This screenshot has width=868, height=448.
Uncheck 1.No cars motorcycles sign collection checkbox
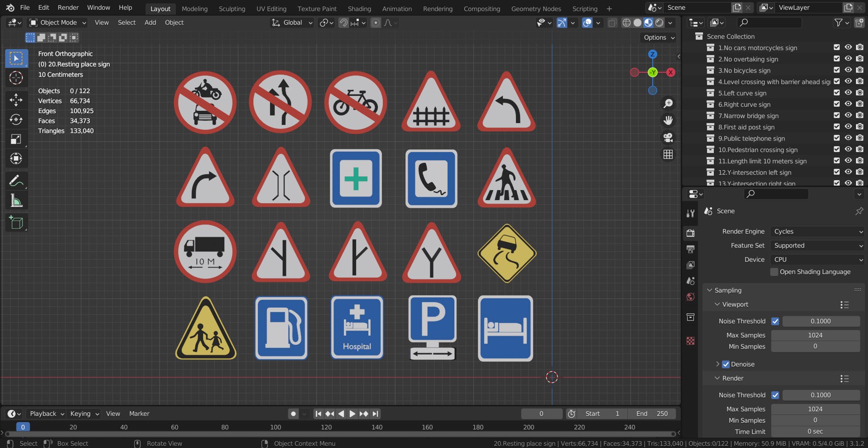(x=836, y=47)
